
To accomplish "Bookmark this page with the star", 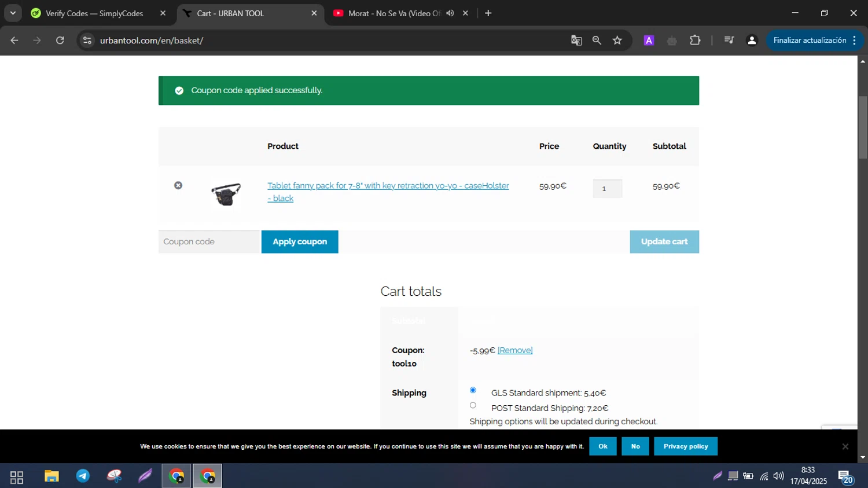I will click(x=617, y=41).
